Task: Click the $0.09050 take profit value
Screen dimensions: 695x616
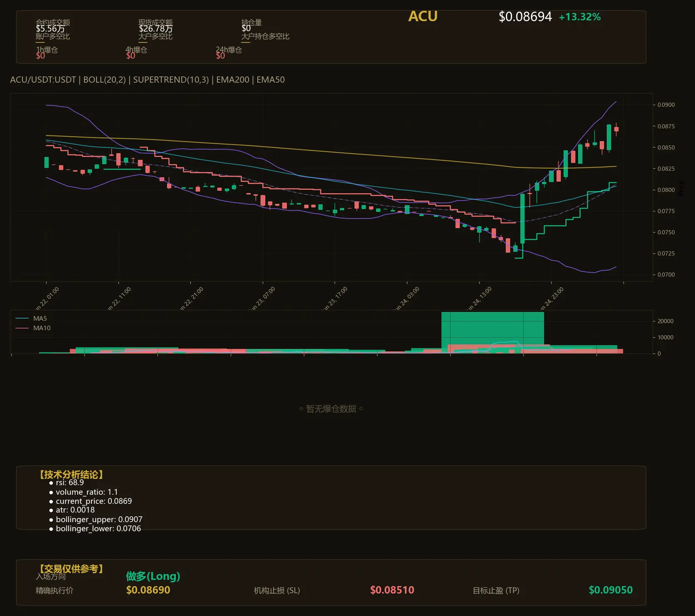Action: pos(611,590)
